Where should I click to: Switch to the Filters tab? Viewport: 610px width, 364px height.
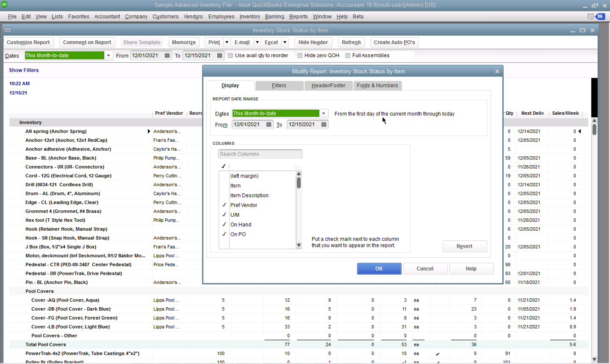coord(279,85)
